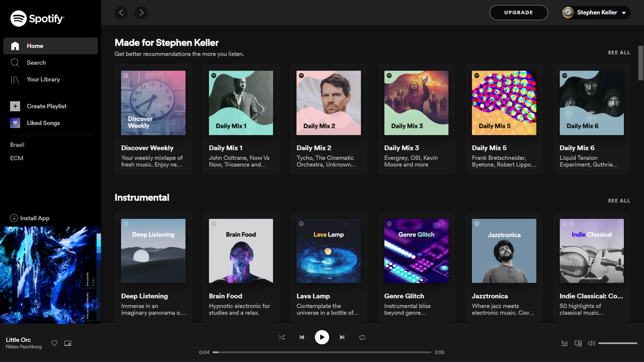This screenshot has height=362, width=644.
Task: Expand See All for Made for Stephen Keller
Action: (x=619, y=53)
